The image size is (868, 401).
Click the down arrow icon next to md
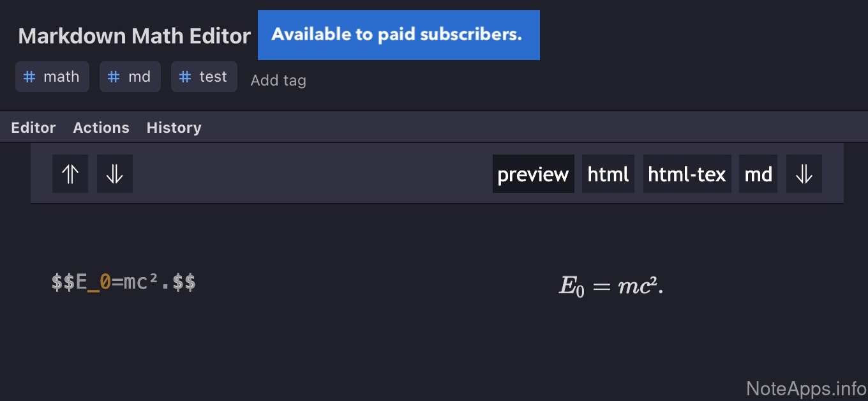[x=804, y=174]
